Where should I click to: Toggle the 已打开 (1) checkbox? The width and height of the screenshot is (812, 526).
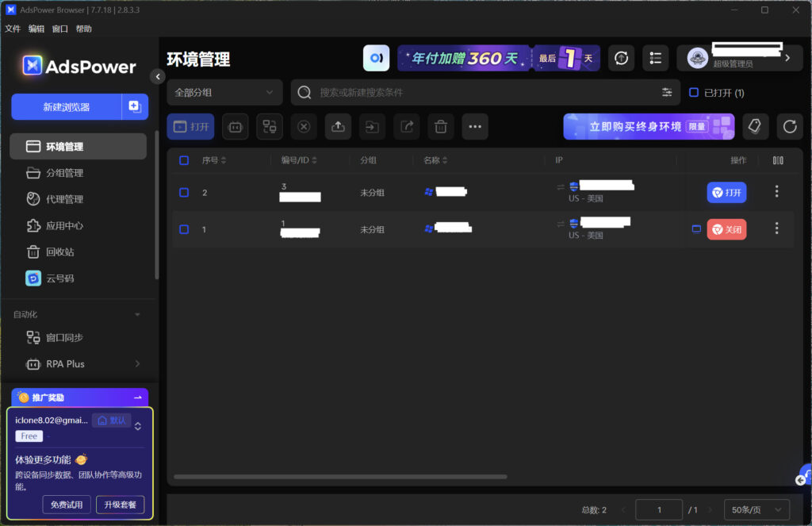pos(694,93)
